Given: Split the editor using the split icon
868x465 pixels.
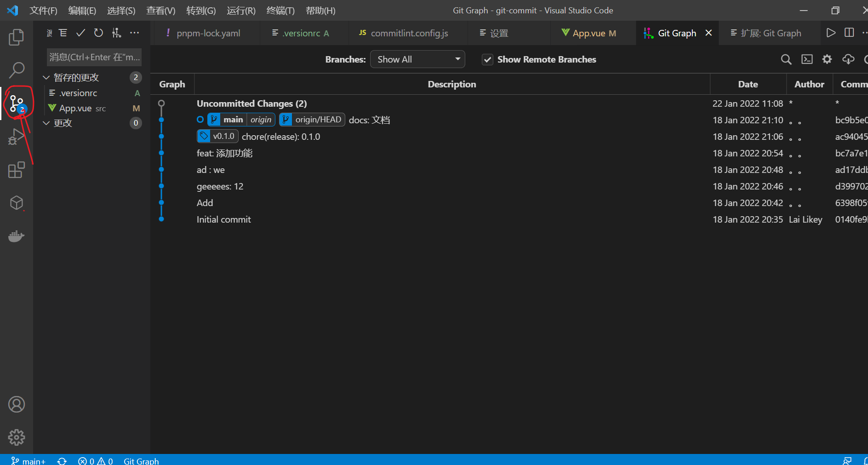Looking at the screenshot, I should [x=849, y=33].
